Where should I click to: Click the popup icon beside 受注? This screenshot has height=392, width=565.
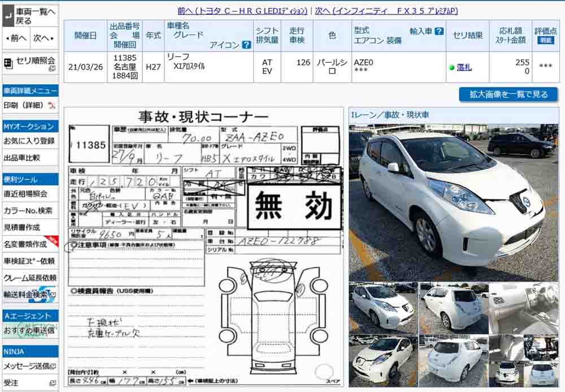(53, 382)
